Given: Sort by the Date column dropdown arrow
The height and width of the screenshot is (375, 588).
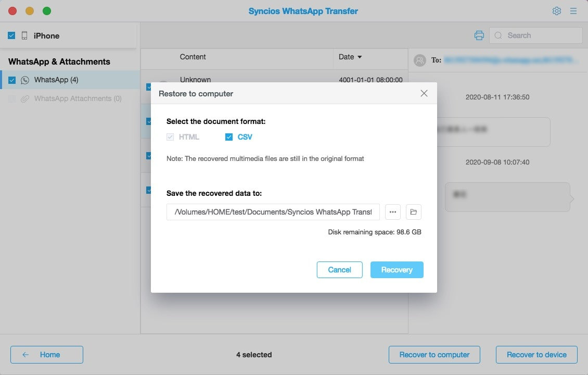Looking at the screenshot, I should click(x=360, y=57).
